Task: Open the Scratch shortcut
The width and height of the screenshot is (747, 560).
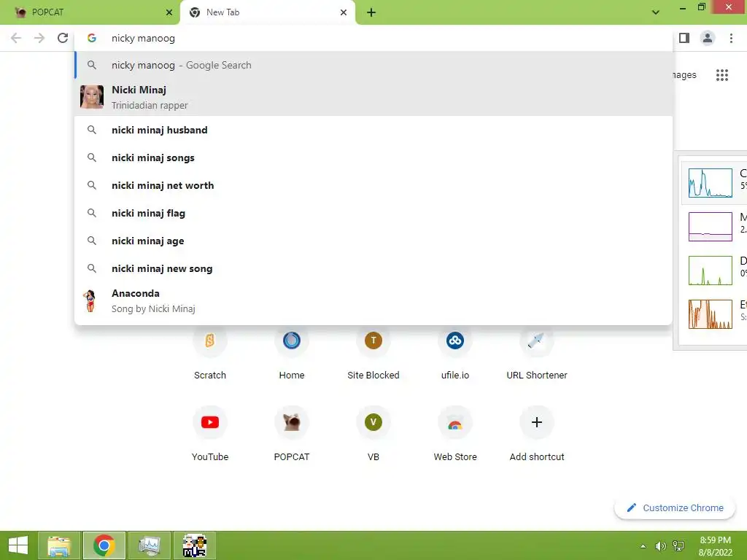Action: [210, 351]
